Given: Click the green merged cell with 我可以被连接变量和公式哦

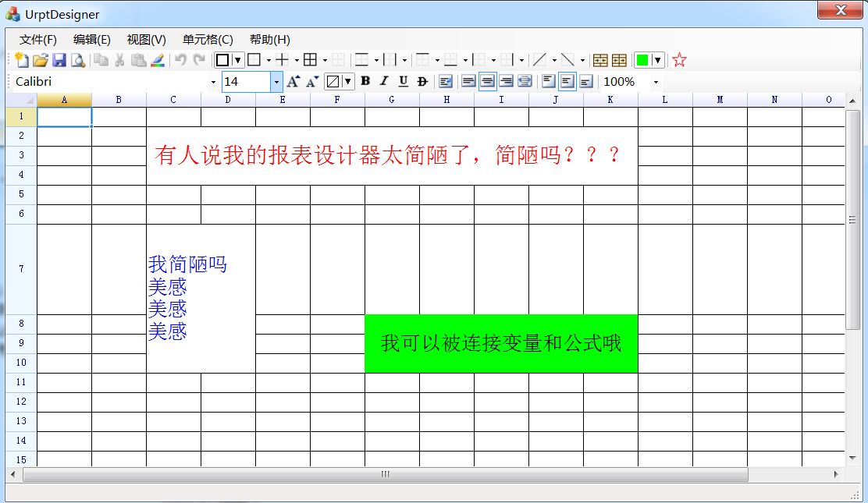Looking at the screenshot, I should point(501,343).
